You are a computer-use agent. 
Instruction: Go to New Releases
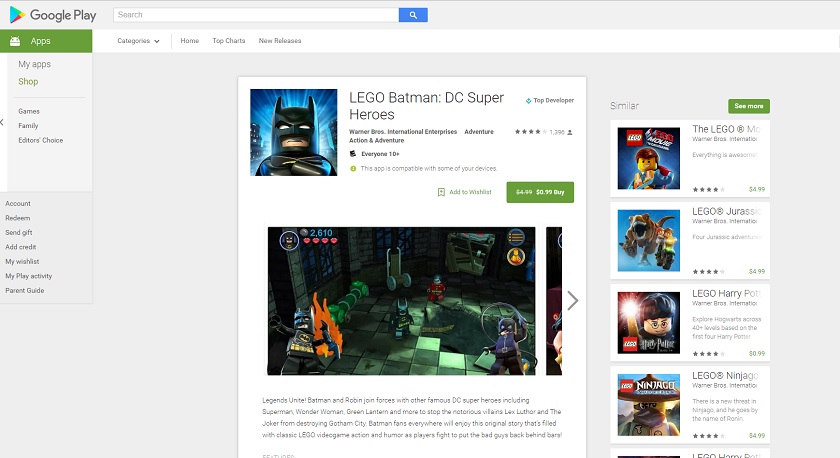click(280, 41)
